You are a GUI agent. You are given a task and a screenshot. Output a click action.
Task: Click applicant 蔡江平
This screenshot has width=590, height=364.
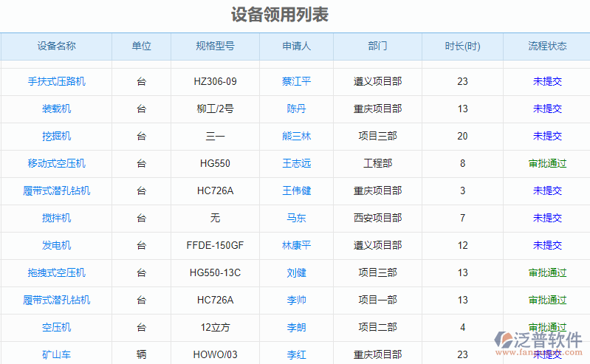297,81
